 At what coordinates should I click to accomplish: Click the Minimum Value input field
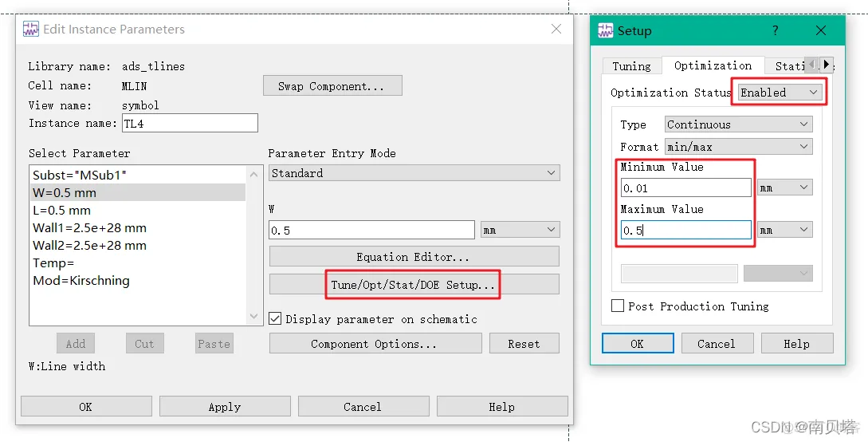click(686, 187)
